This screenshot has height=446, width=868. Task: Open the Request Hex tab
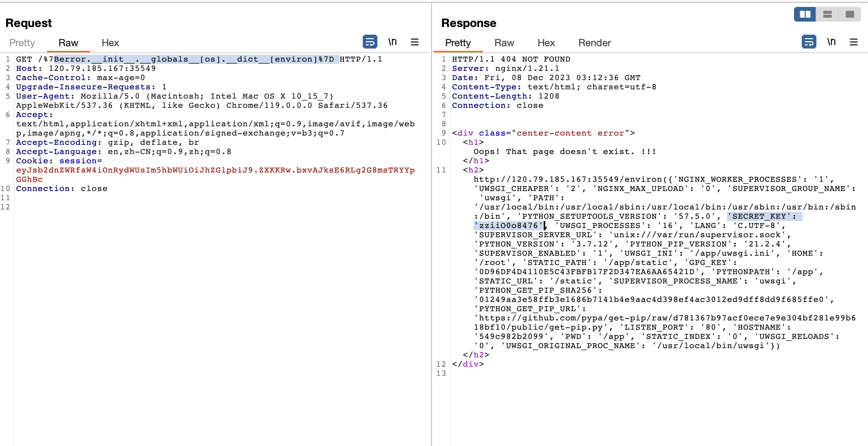110,43
